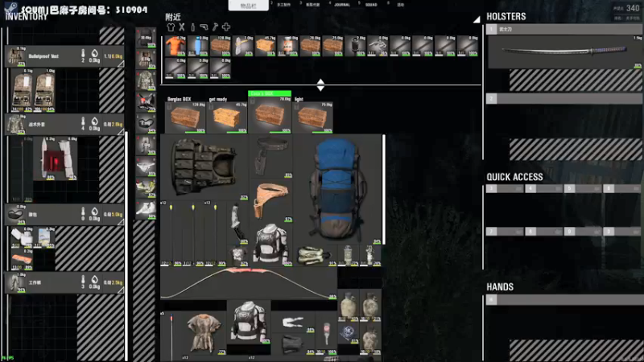Filter nearby items by pistol icon
Image resolution: width=644 pixels, height=362 pixels.
(x=204, y=27)
